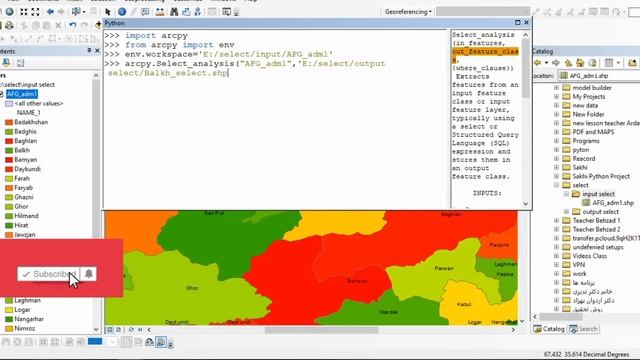Open the Georeferencing layer combo box
Image resolution: width=640 pixels, height=360 pixels.
pyautogui.click(x=482, y=12)
